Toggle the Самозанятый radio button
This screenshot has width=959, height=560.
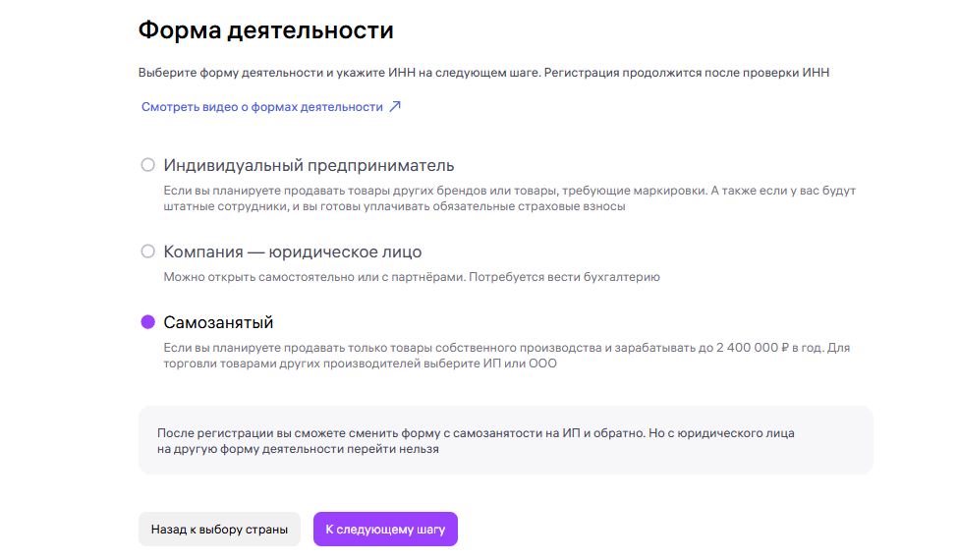(x=148, y=322)
